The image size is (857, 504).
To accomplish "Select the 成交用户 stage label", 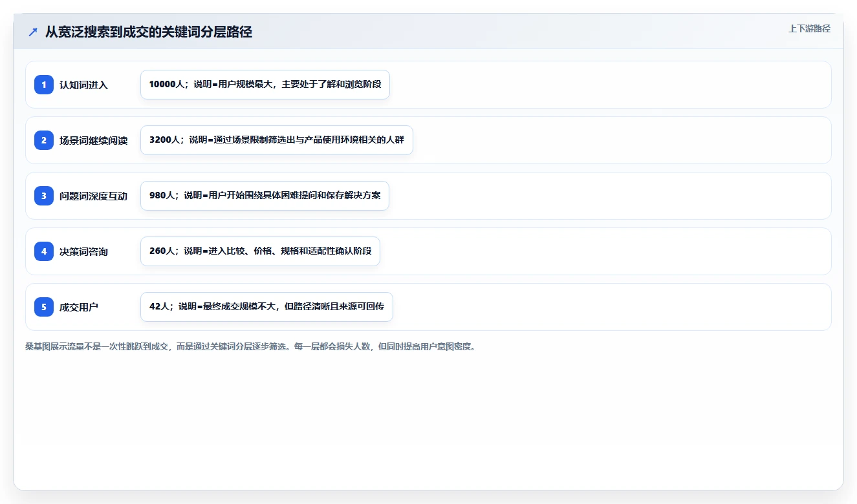I will pyautogui.click(x=79, y=308).
